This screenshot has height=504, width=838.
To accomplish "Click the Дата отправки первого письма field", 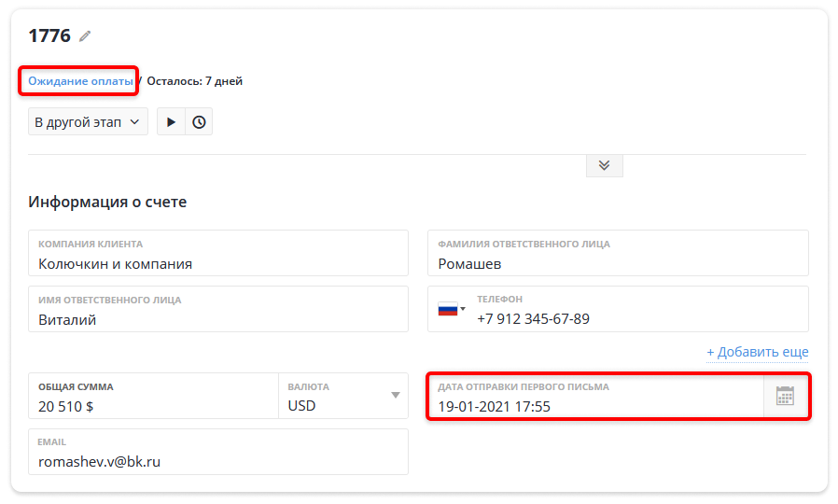I will [595, 396].
